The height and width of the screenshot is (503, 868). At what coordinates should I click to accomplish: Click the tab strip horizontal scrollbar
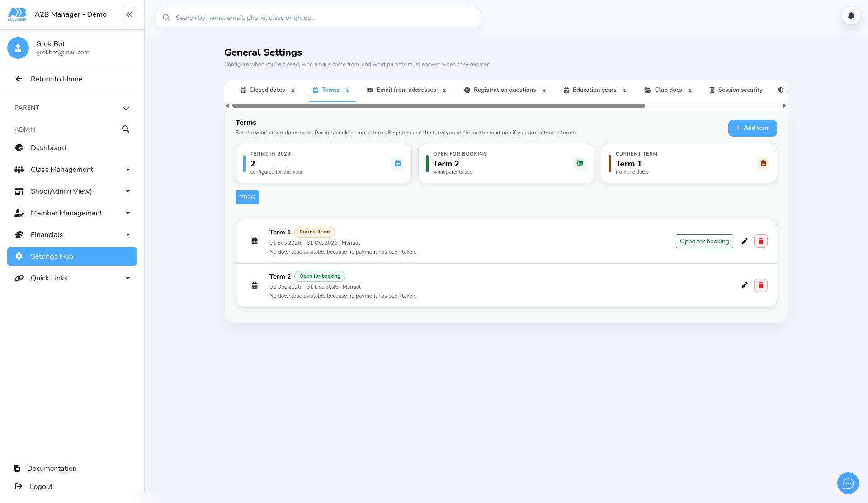(x=439, y=105)
